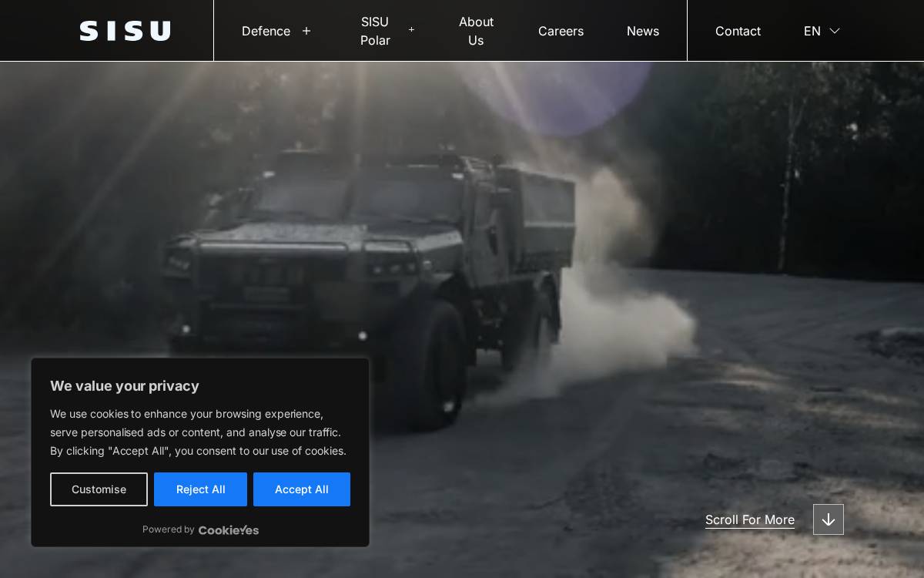Reject all cookies
Image resolution: width=924 pixels, height=578 pixels.
click(x=200, y=489)
